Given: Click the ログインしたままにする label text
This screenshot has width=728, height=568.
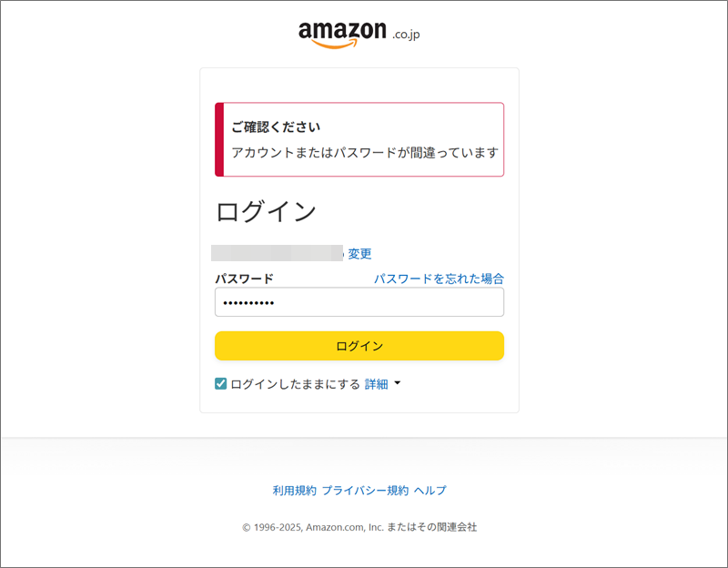Looking at the screenshot, I should [x=295, y=384].
